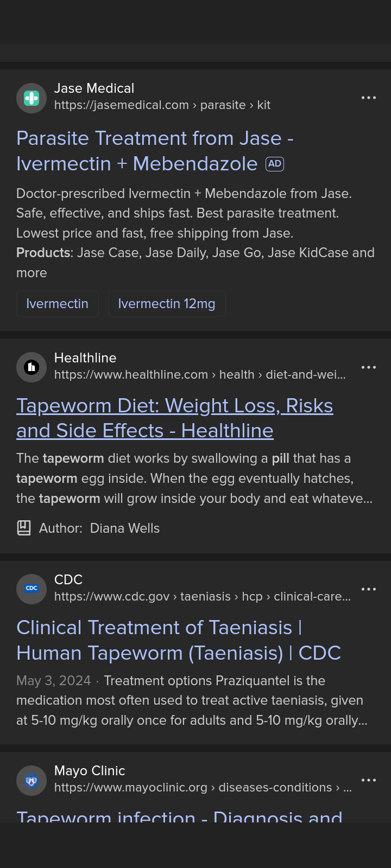Click the cdc.gov taeniasis URL breadcrumb
Image resolution: width=391 pixels, height=868 pixels.
point(203,597)
